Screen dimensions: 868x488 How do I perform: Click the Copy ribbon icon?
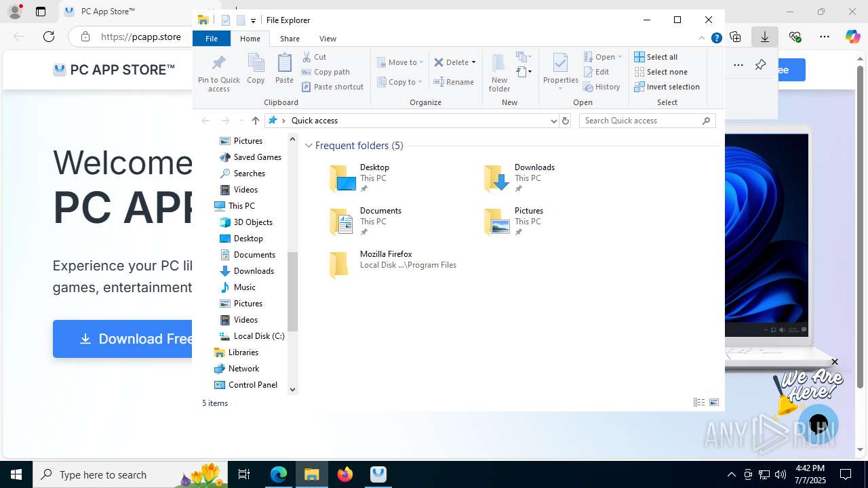pyautogui.click(x=256, y=69)
